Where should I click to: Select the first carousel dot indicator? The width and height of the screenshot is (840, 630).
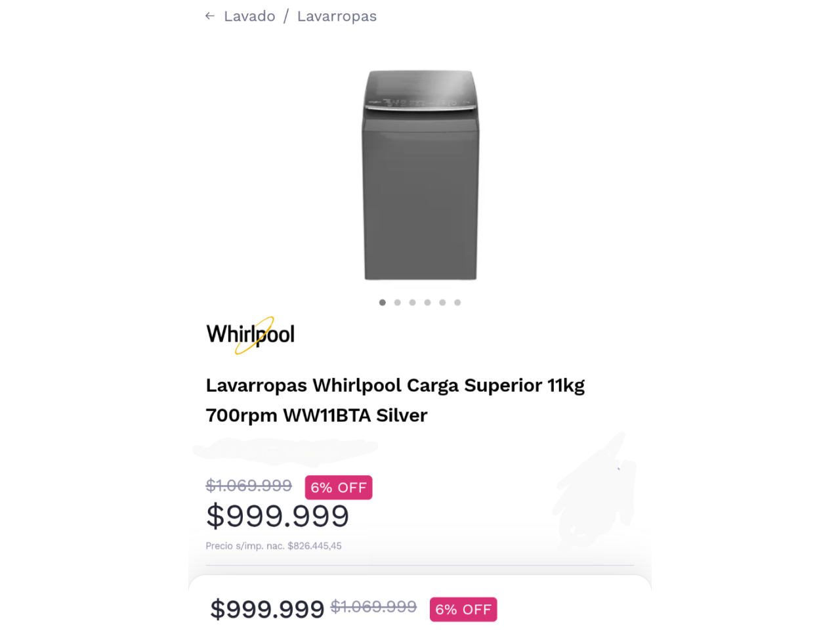click(383, 303)
